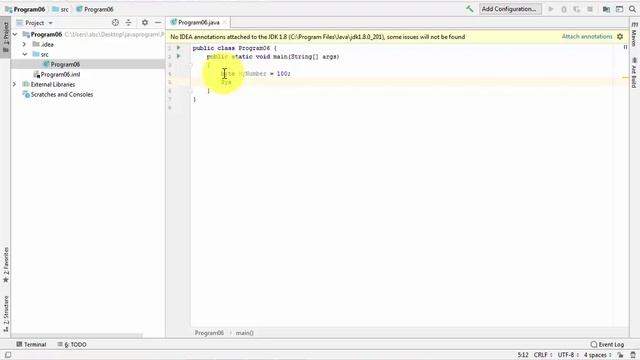Screen dimensions: 640x360
Task: Click the run gutter arrow beside main method
Action: click(x=178, y=56)
